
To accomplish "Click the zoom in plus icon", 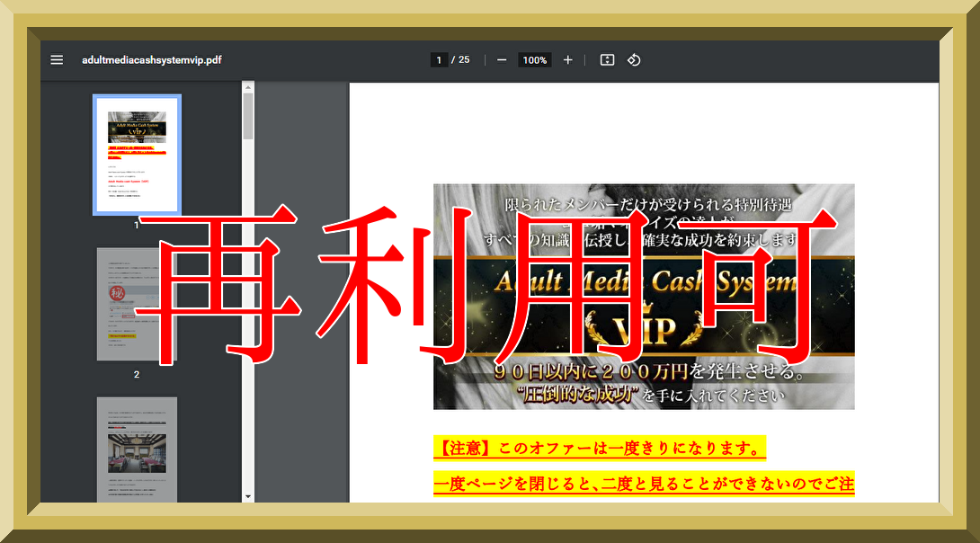I will click(567, 60).
